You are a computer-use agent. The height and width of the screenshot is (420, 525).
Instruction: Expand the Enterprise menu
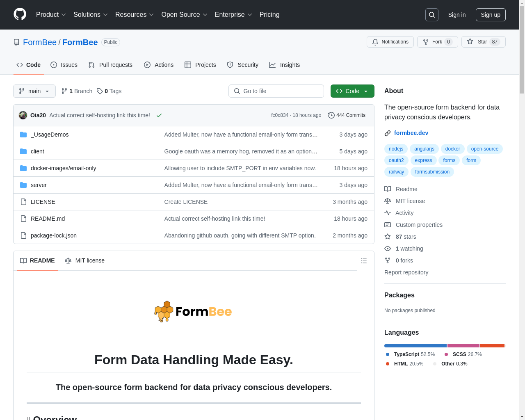pyautogui.click(x=233, y=15)
